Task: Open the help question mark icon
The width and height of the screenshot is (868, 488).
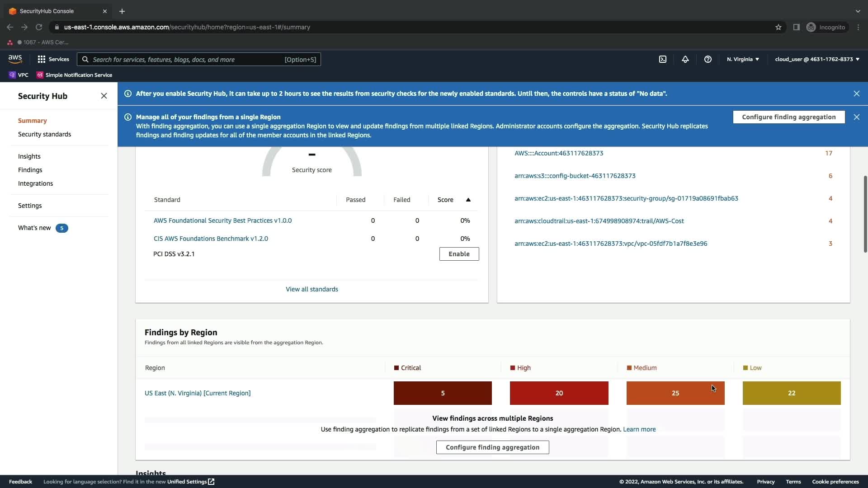Action: point(708,59)
